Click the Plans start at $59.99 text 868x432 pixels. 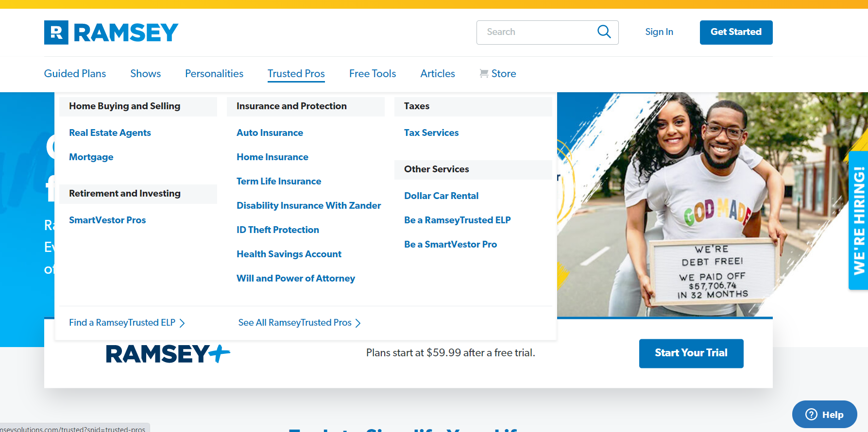[x=451, y=353]
